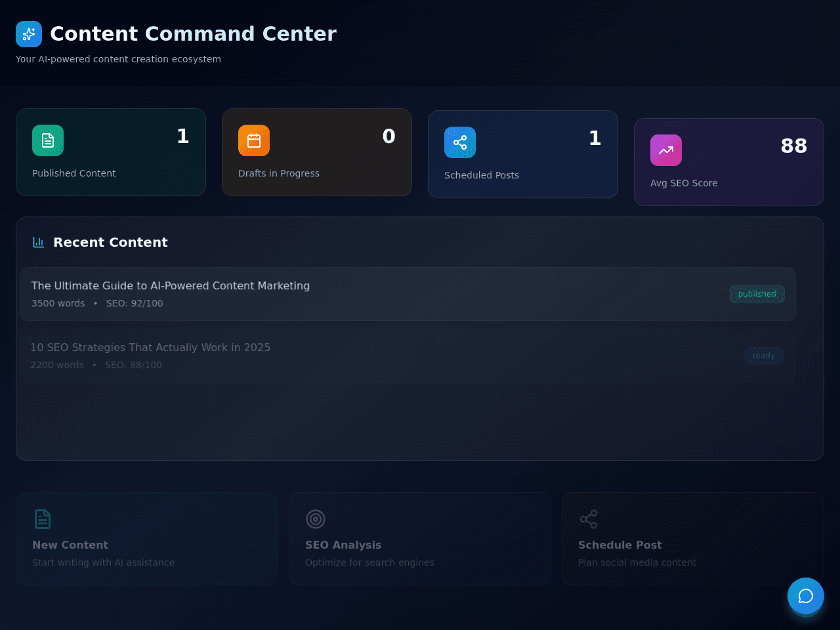Click the Recent Content heading

coord(110,242)
